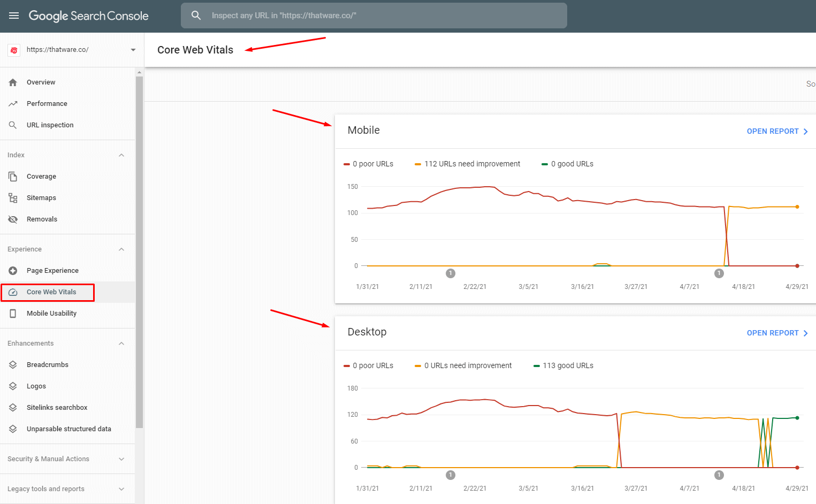
Task: Toggle Desktop '0 URLs need improvement' legend
Action: pyautogui.click(x=463, y=366)
